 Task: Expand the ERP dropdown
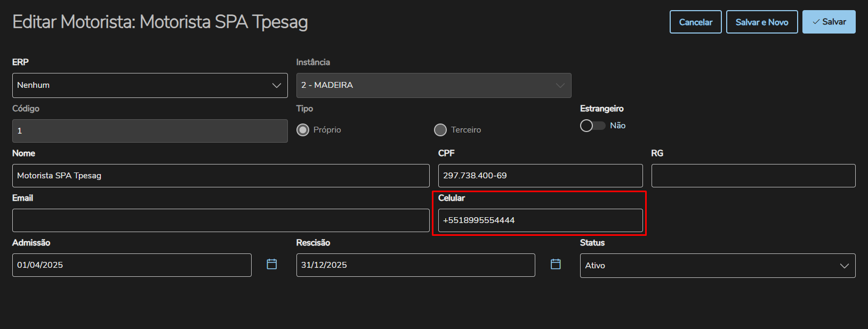click(x=150, y=85)
